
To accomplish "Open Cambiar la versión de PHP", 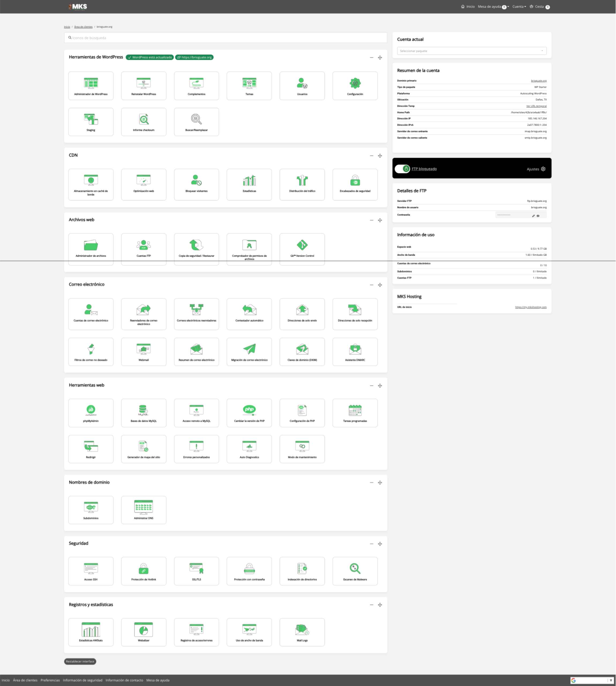I will click(x=249, y=413).
